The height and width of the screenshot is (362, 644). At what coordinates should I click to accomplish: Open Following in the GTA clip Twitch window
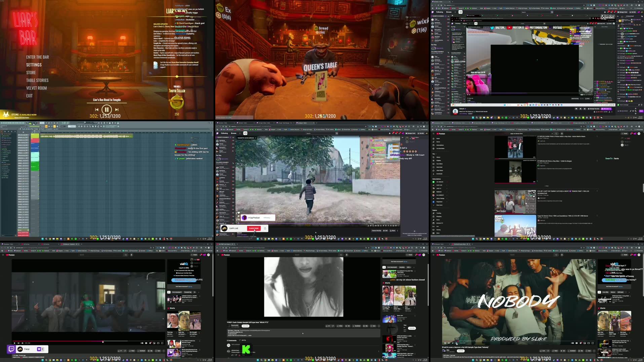pos(224,133)
